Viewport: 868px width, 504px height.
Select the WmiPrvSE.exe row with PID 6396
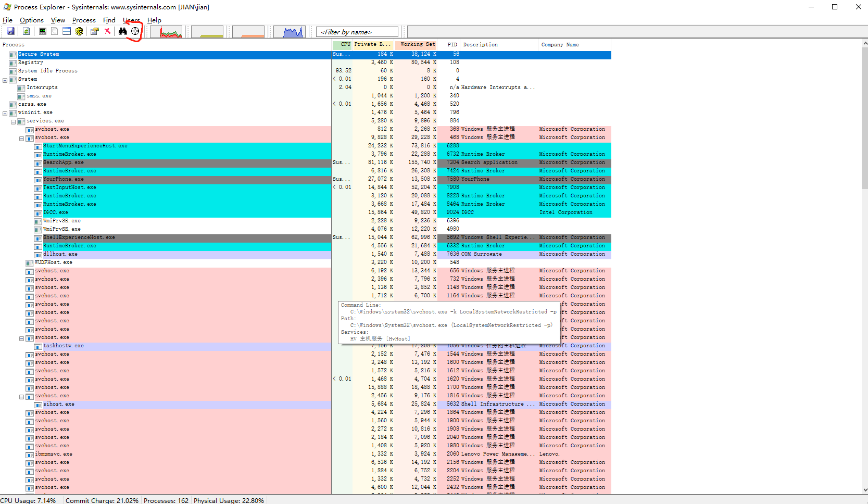(x=305, y=221)
